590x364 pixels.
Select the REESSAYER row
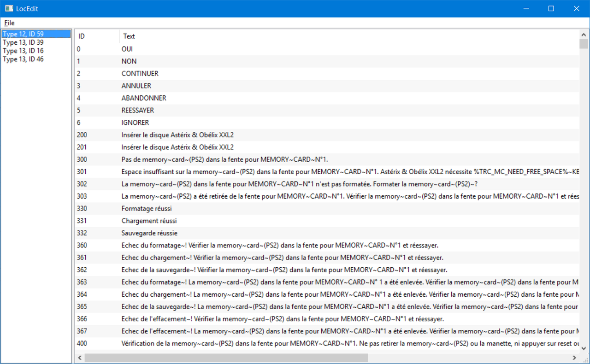327,111
